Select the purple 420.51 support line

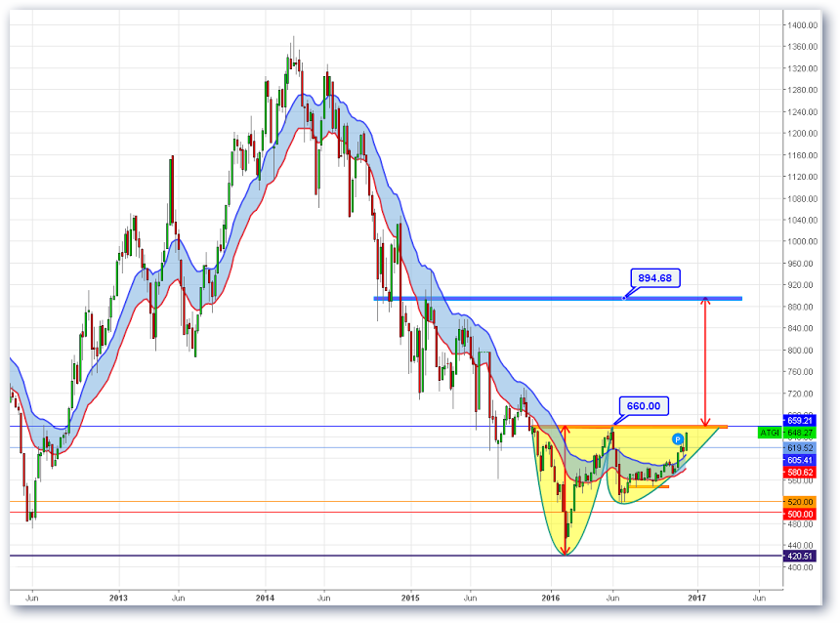tap(396, 556)
